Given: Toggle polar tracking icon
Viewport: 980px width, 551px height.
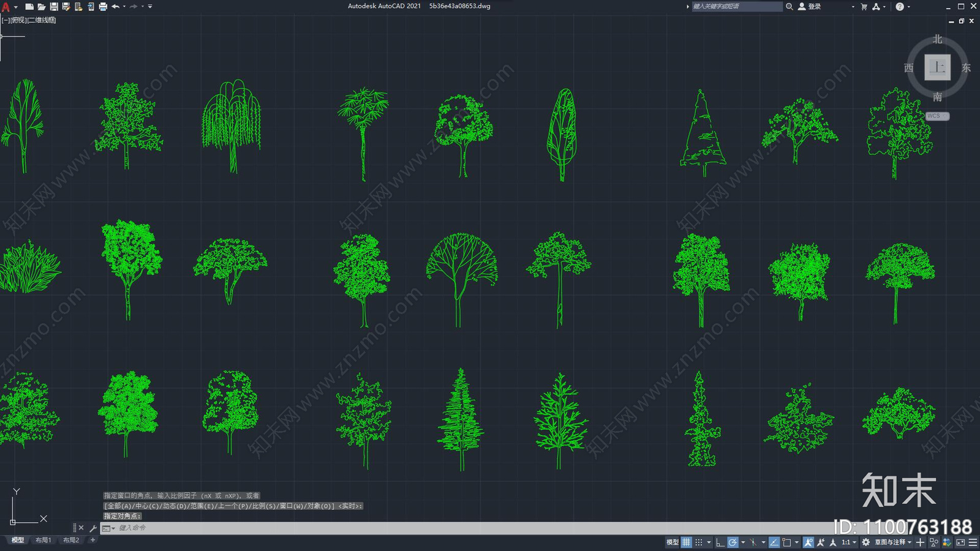Looking at the screenshot, I should [x=733, y=542].
